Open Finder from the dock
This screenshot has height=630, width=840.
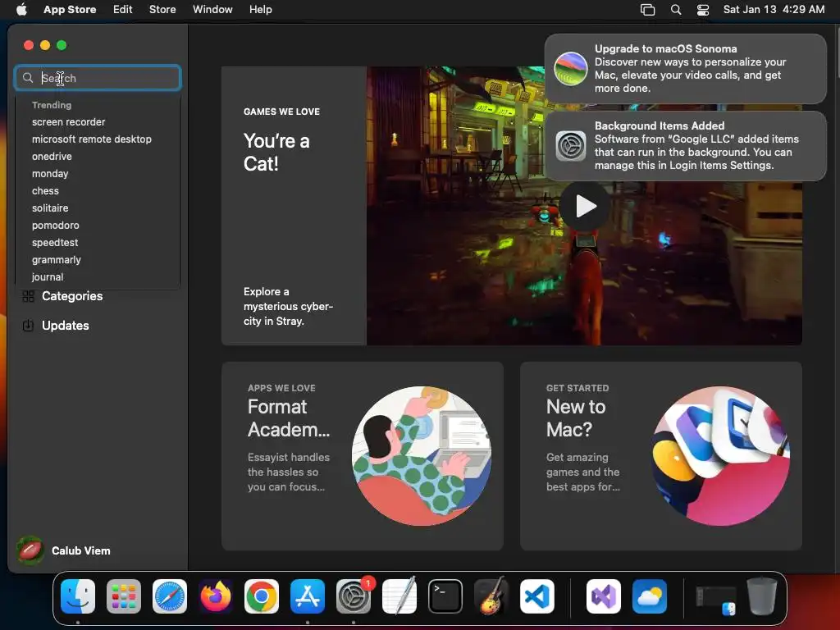[78, 596]
